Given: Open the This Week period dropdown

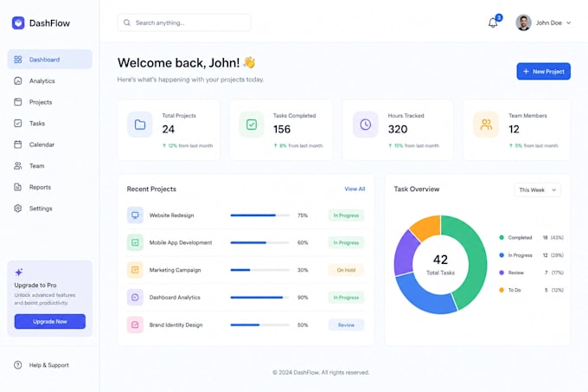Looking at the screenshot, I should pos(538,190).
